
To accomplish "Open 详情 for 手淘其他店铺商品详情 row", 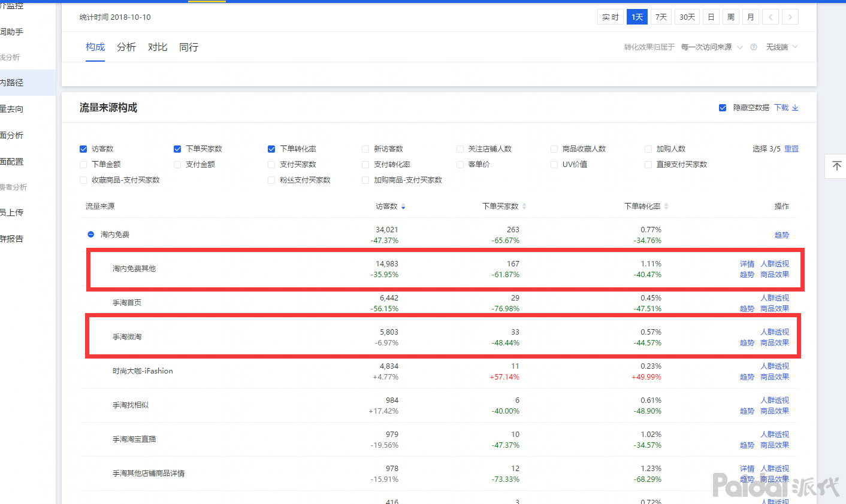I will pyautogui.click(x=747, y=469).
